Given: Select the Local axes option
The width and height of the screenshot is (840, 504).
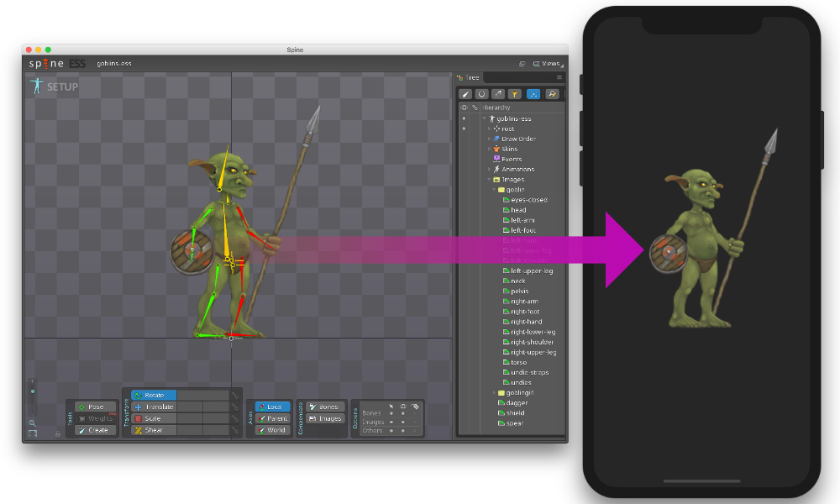Looking at the screenshot, I should coord(273,407).
